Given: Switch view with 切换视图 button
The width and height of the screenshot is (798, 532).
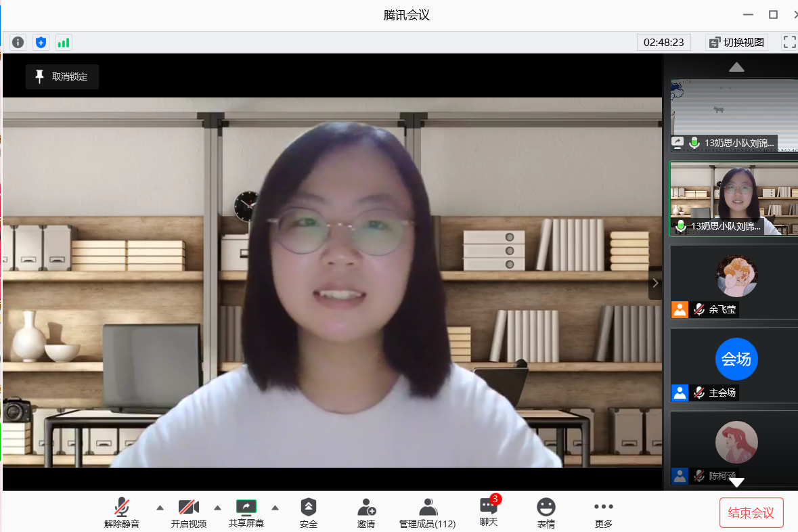Looking at the screenshot, I should point(736,42).
